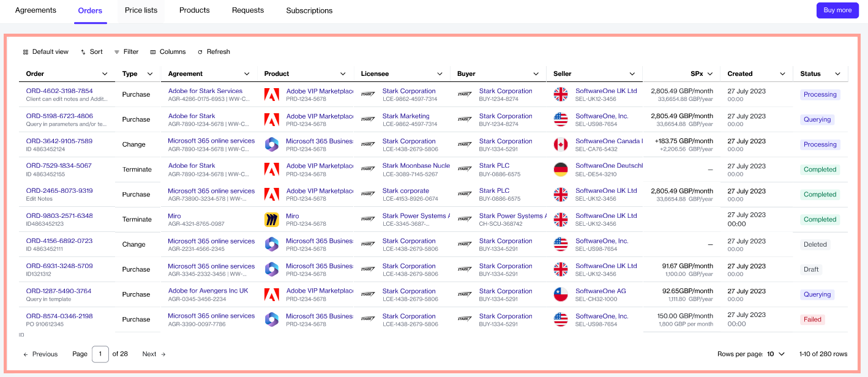The height and width of the screenshot is (377, 868).
Task: Click the Sort toolbar option
Action: [x=91, y=52]
